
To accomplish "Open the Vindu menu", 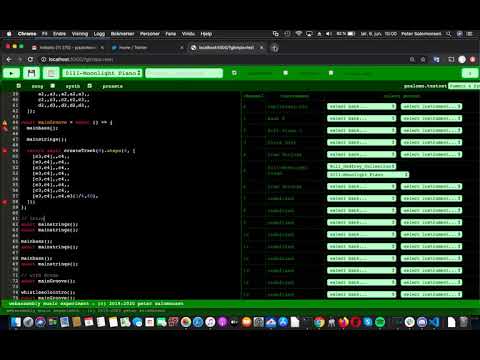I will (x=188, y=34).
